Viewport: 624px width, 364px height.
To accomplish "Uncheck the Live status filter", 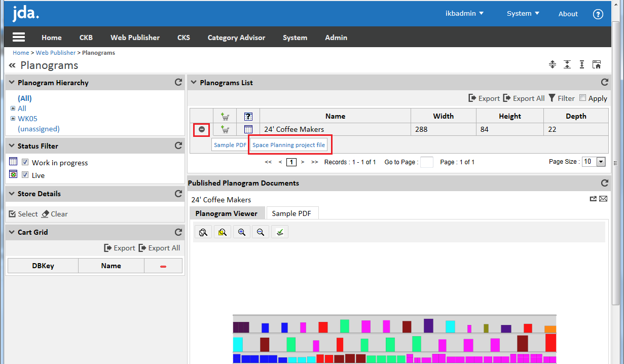I will 25,175.
